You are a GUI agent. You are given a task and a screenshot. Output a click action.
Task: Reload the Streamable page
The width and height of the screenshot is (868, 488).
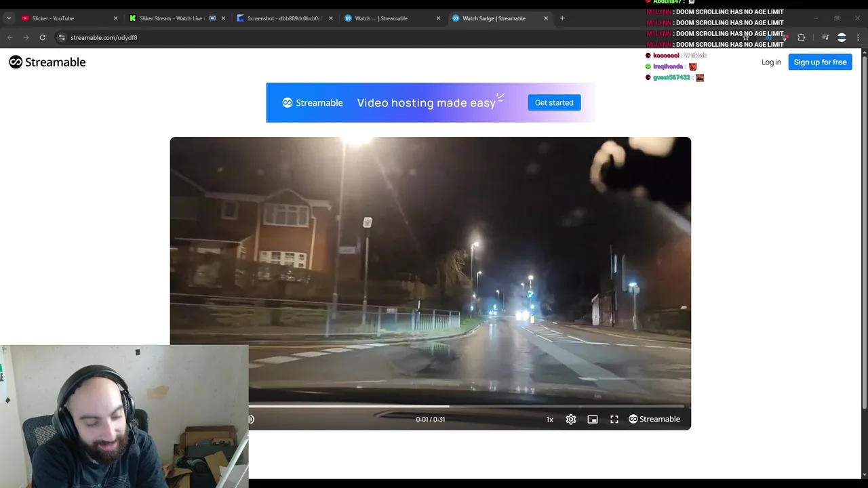pos(42,37)
